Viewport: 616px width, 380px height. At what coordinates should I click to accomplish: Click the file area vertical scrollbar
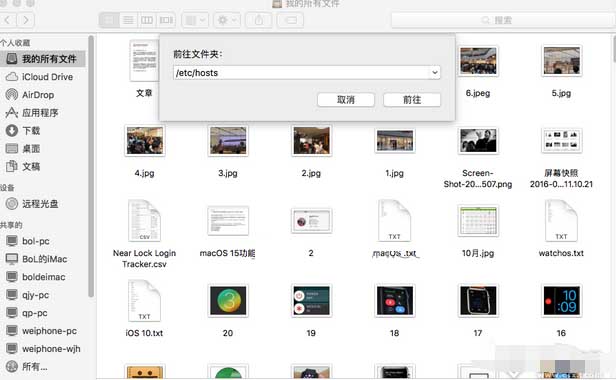[x=614, y=49]
